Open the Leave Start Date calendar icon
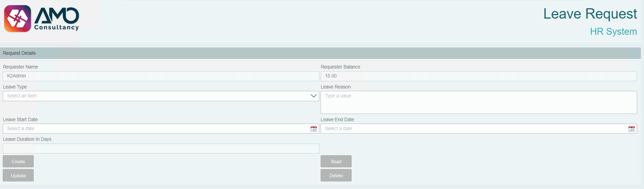644x189 pixels. [x=314, y=129]
